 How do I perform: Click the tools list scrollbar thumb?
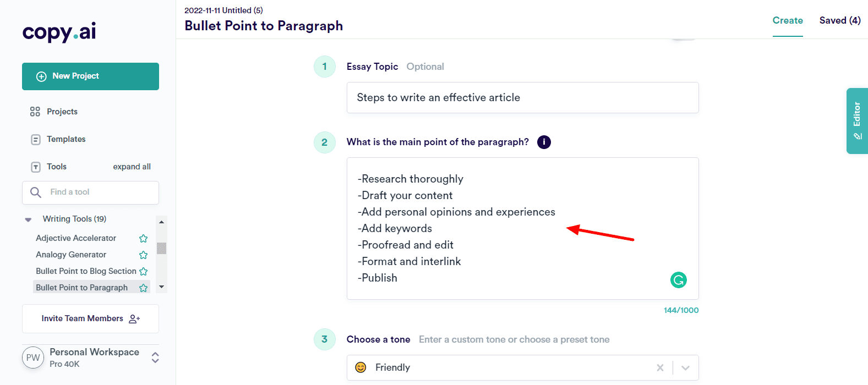(161, 248)
